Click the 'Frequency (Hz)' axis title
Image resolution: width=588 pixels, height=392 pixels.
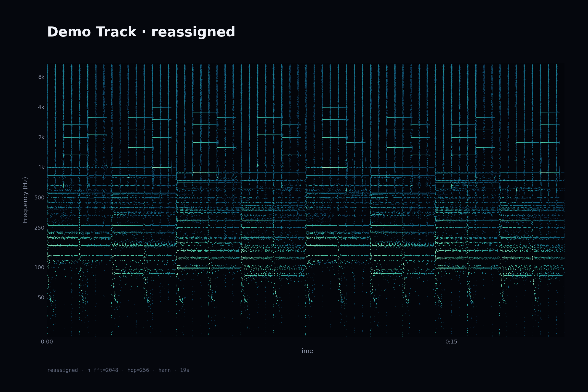25,200
